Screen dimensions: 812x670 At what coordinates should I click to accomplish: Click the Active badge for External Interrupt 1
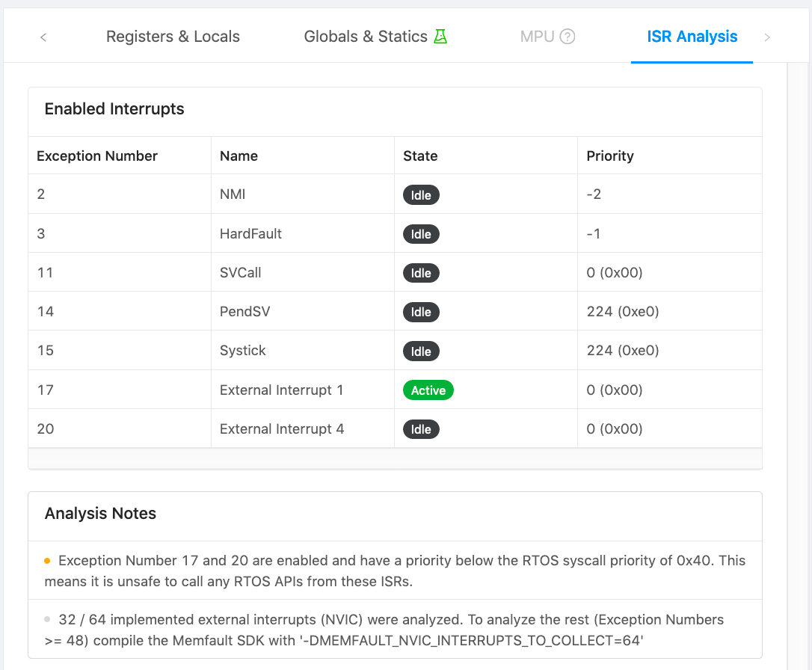428,390
